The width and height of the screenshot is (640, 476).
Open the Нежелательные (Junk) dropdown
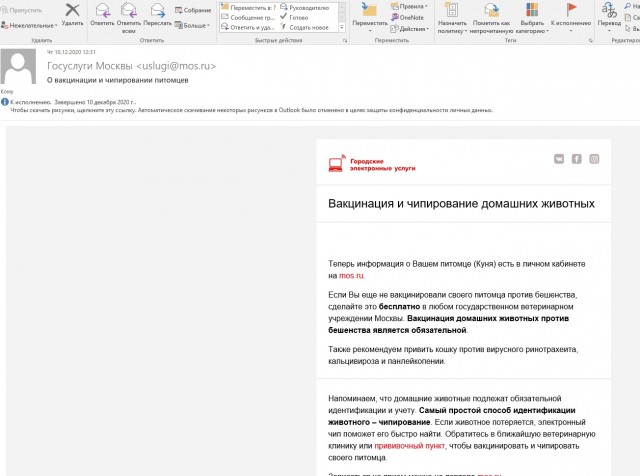point(29,25)
